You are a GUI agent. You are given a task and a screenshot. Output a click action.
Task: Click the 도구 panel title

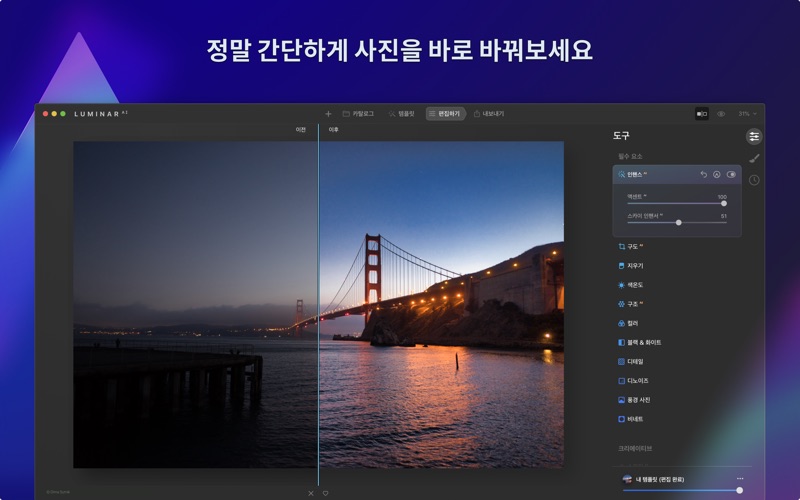621,136
